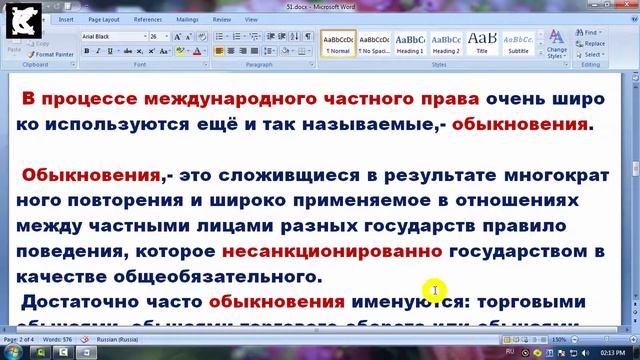Toggle Show/Hide paragraph marks
The height and width of the screenshot is (360, 640).
point(308,36)
